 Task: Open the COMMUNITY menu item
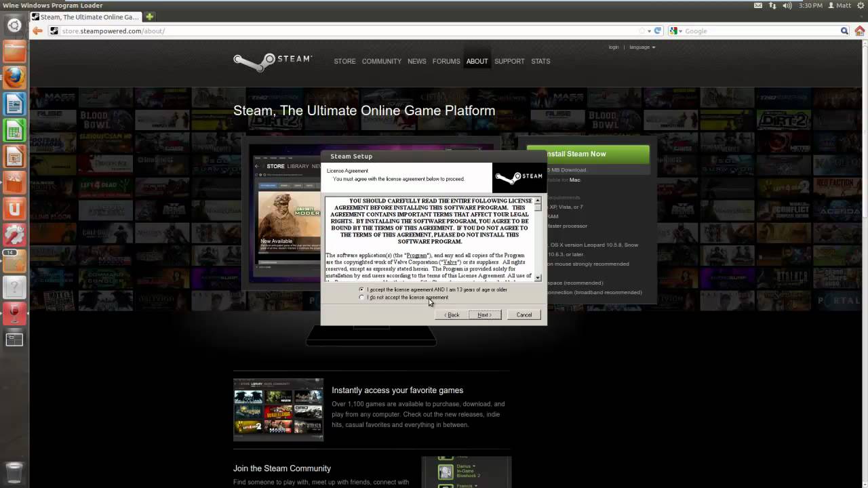point(382,61)
